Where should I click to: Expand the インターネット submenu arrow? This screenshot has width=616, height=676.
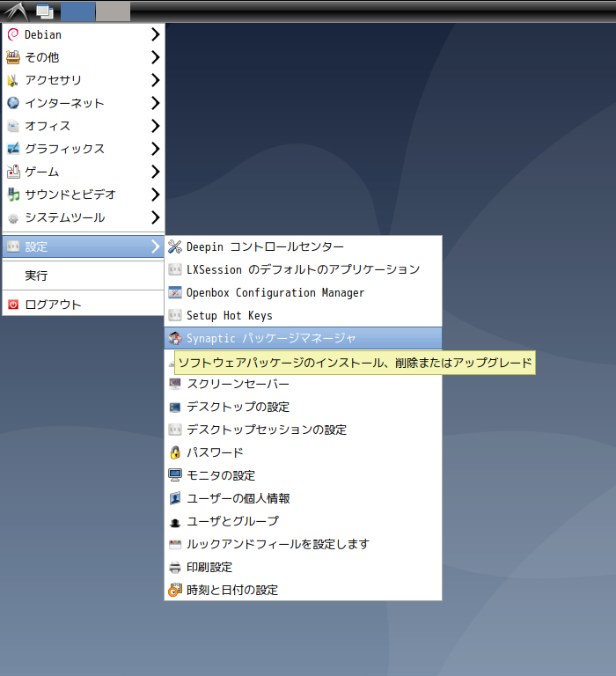(x=156, y=103)
